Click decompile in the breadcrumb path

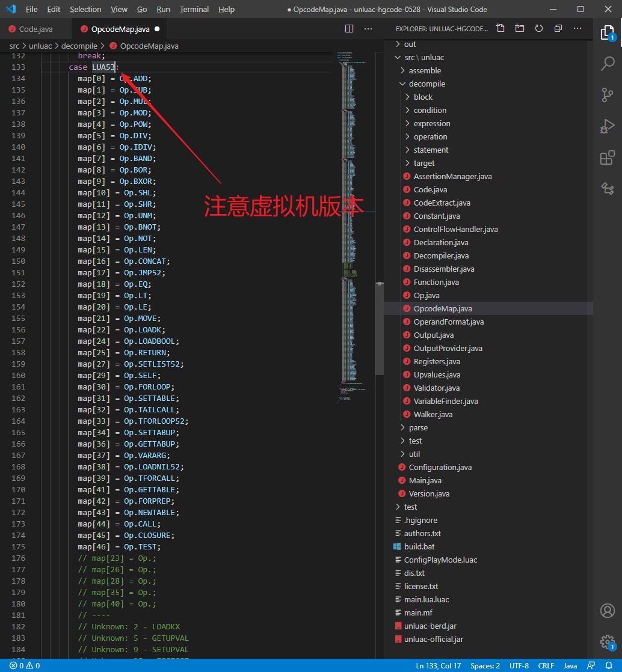(79, 46)
